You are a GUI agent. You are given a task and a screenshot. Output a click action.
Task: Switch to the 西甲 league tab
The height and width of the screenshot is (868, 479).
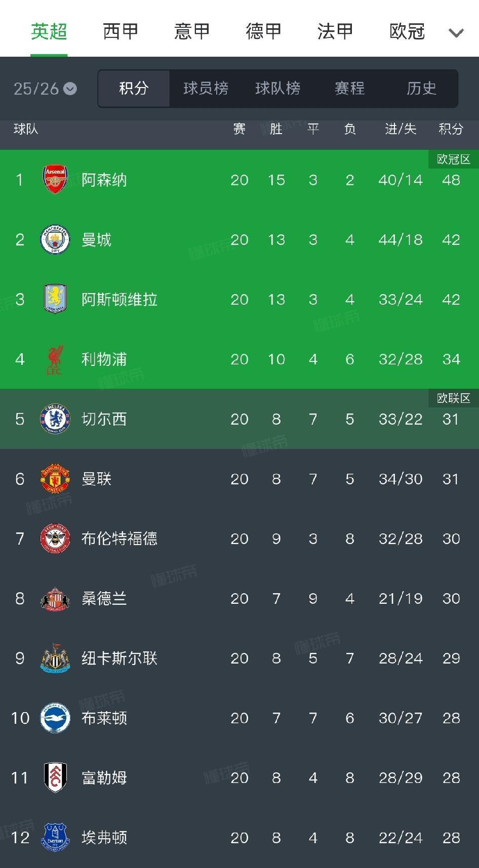[121, 31]
